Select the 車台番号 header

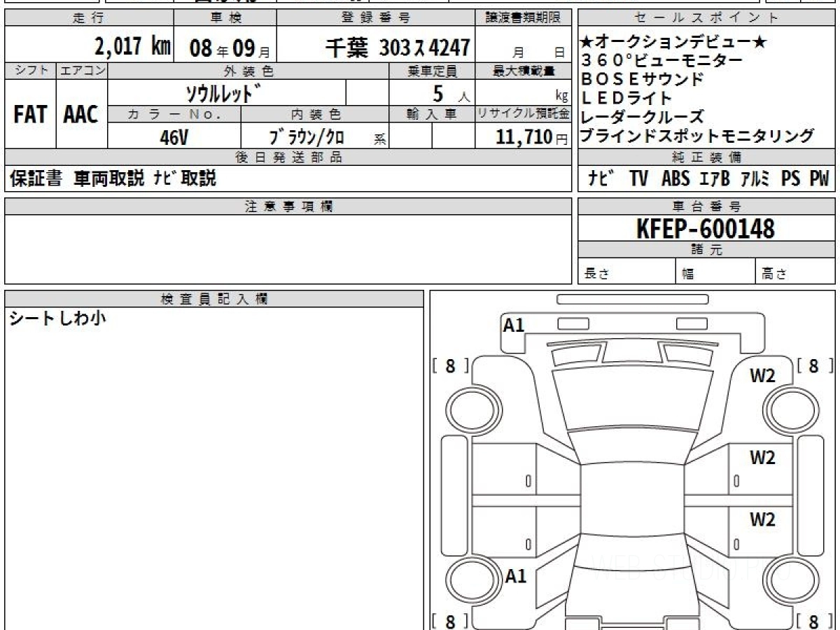coord(707,206)
